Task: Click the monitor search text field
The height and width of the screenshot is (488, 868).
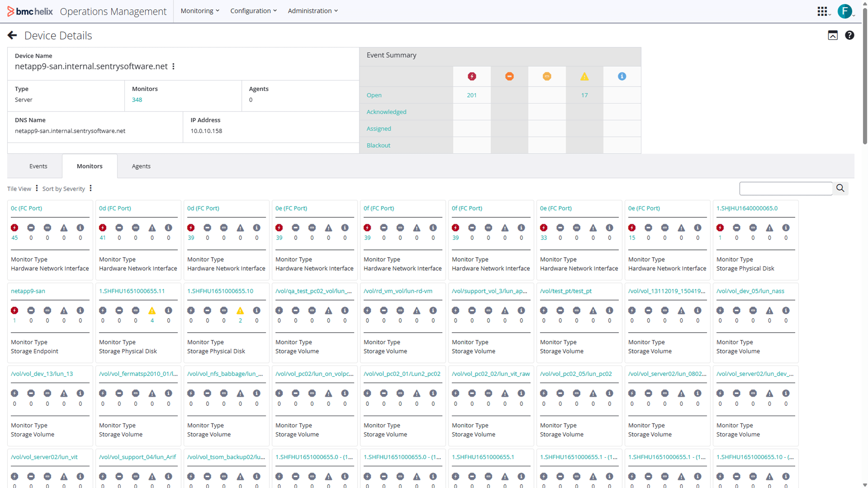Action: [x=785, y=188]
